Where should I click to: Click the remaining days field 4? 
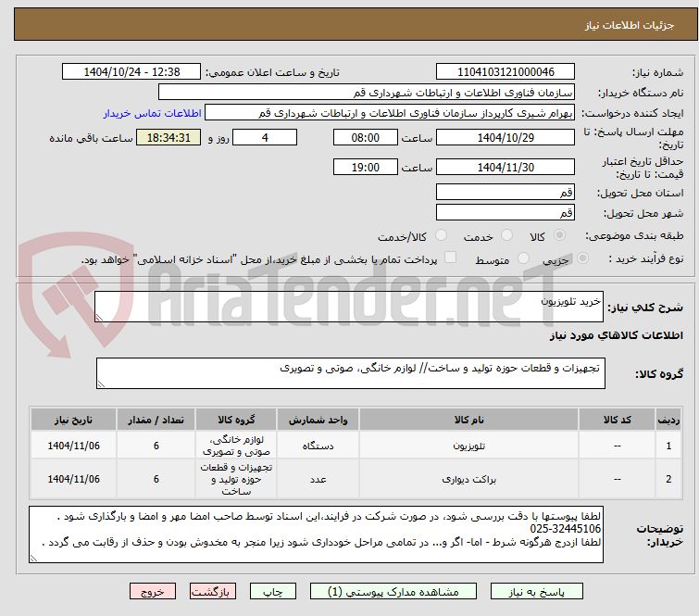click(265, 137)
